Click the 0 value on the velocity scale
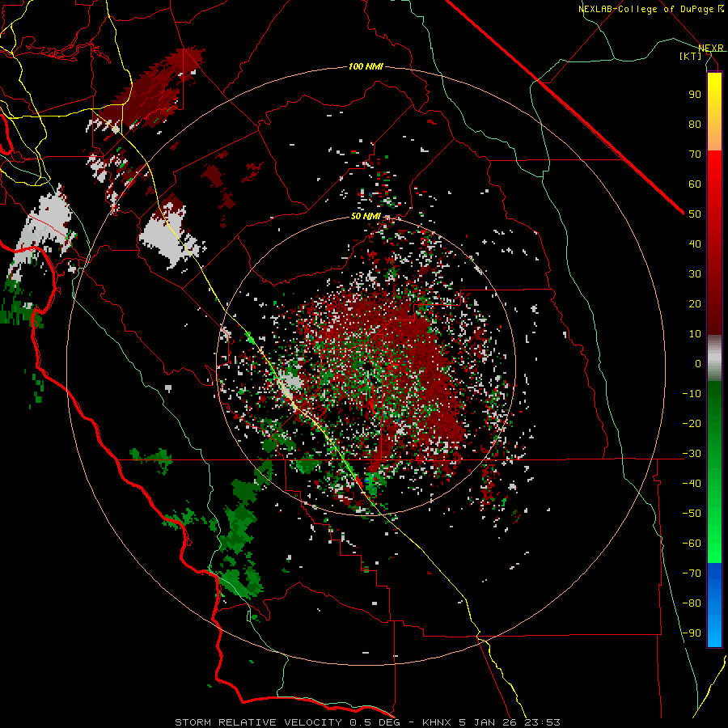Image resolution: width=728 pixels, height=728 pixels. click(698, 364)
